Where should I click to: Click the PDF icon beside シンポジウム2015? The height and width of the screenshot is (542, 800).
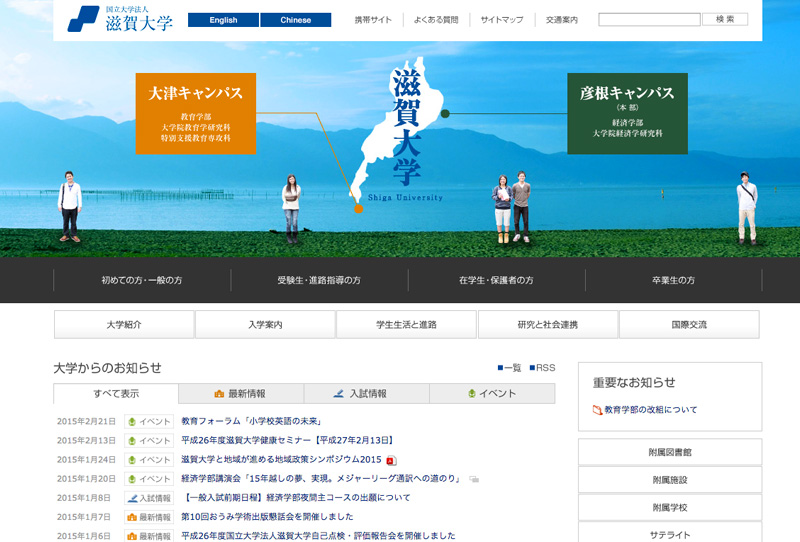click(x=391, y=461)
